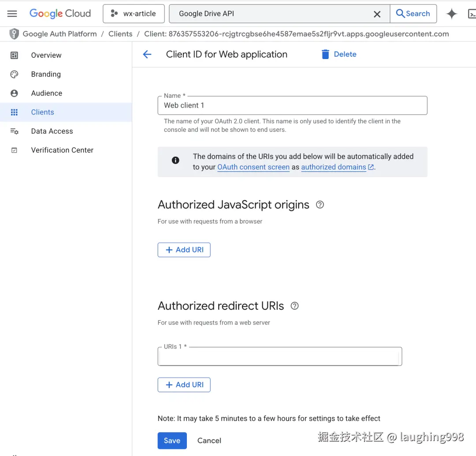Click the Authorized redirect URIs heading
Viewport: 476px width, 456px height.
pos(221,306)
